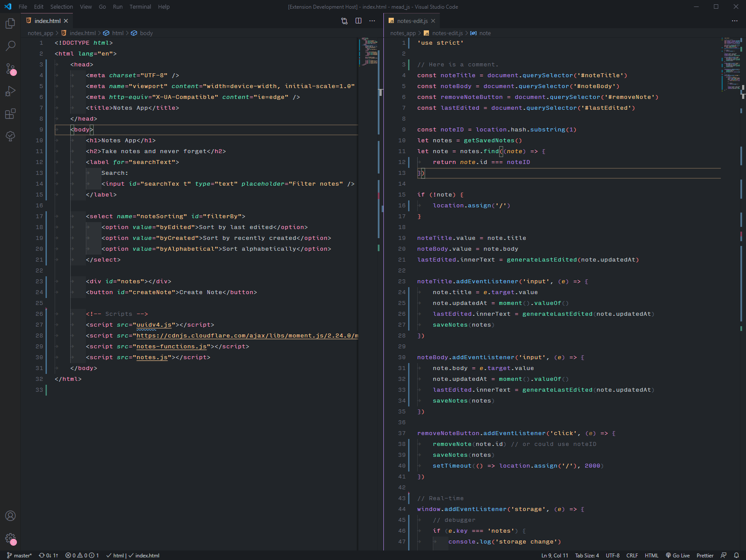Click html linter status check item
Viewport: 746px width, 560px height.
[x=115, y=555]
